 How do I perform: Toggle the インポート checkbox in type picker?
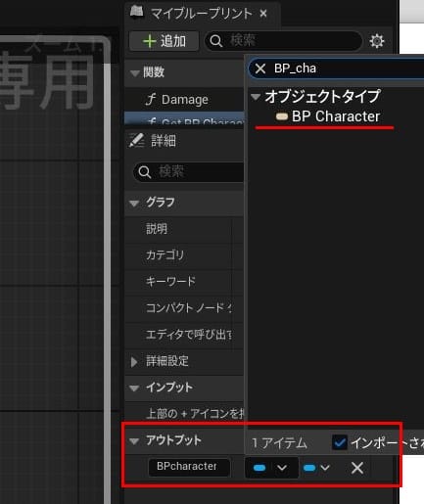click(x=340, y=442)
